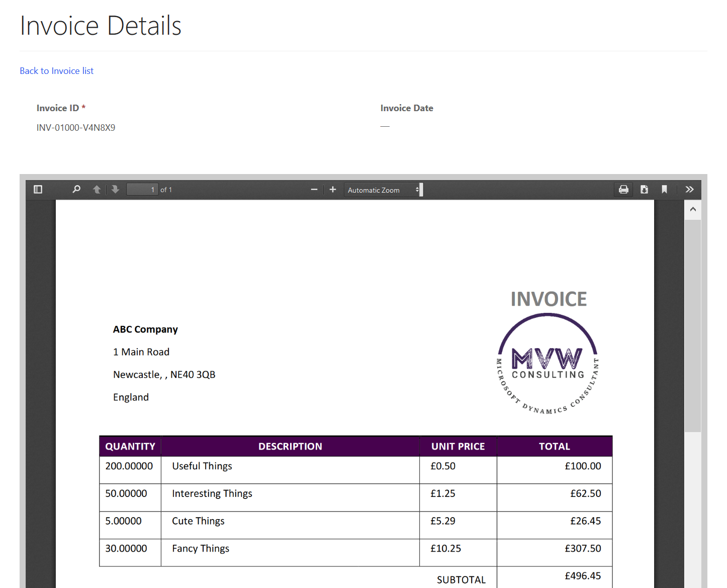The image size is (727, 588).
Task: Select the Invoice ID value INV-01000-V4N8X9
Action: 75,127
